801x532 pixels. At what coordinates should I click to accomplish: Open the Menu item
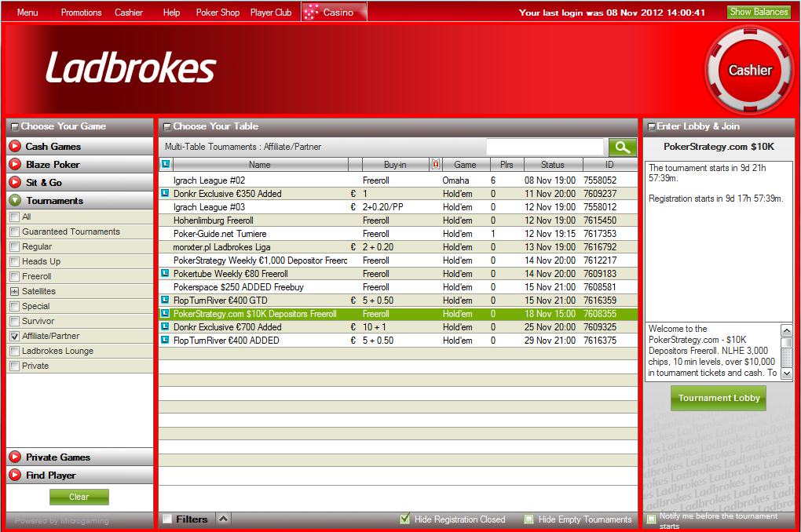pos(27,13)
